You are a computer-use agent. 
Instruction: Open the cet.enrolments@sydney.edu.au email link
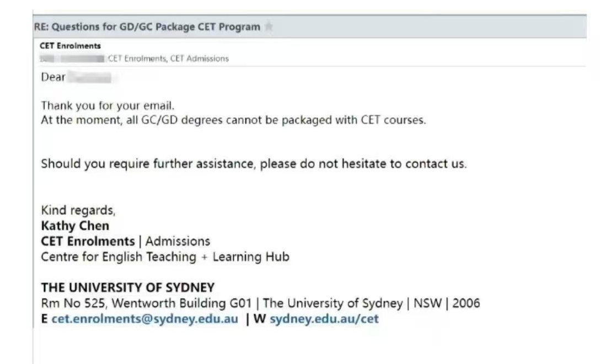coord(144,319)
